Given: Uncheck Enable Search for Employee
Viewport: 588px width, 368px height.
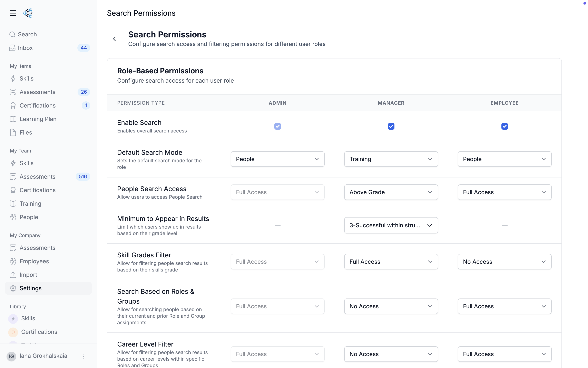Looking at the screenshot, I should [504, 126].
